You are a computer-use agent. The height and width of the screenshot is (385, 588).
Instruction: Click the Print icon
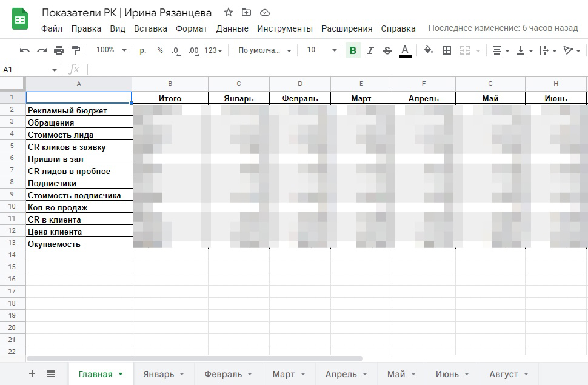point(59,50)
